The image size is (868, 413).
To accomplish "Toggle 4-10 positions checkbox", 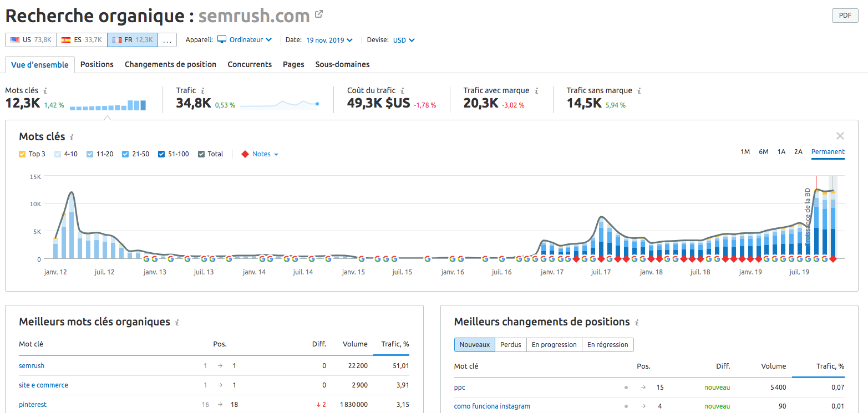I will tap(57, 154).
